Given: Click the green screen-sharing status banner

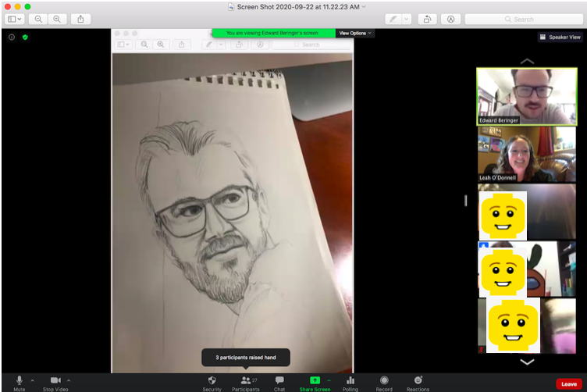Looking at the screenshot, I should click(x=274, y=33).
